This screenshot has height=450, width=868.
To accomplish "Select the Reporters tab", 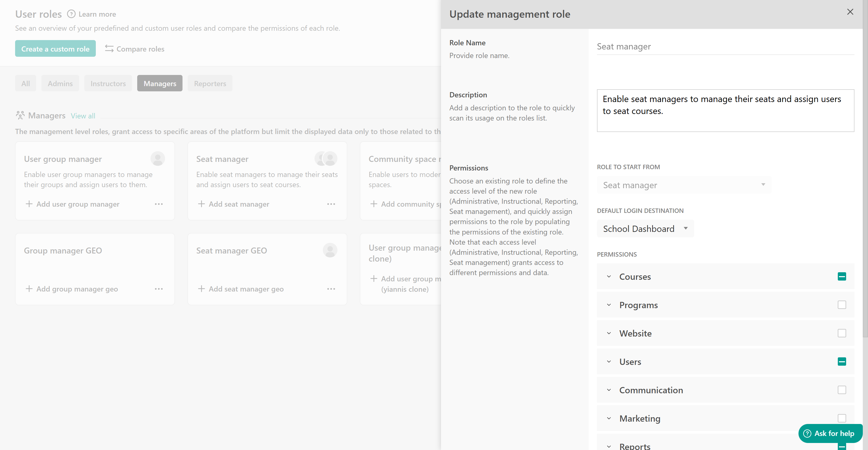I will [210, 84].
